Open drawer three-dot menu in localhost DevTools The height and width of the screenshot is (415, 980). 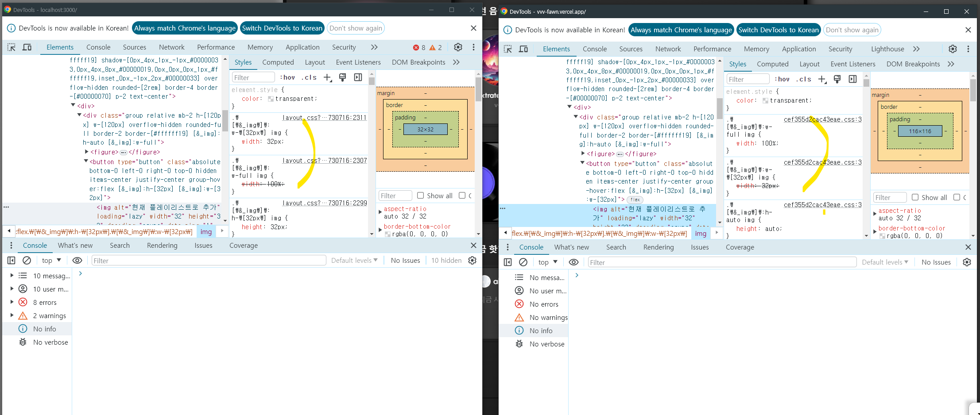(x=11, y=246)
